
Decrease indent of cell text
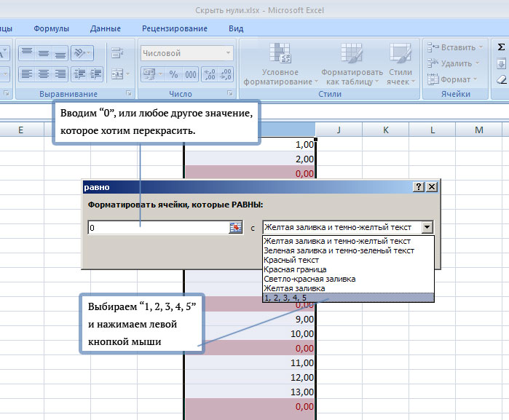click(x=79, y=74)
